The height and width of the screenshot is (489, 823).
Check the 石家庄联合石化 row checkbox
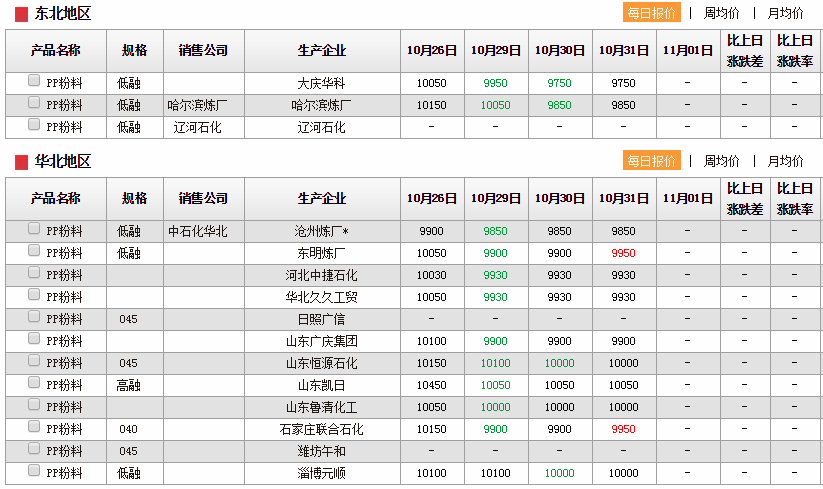coord(34,427)
